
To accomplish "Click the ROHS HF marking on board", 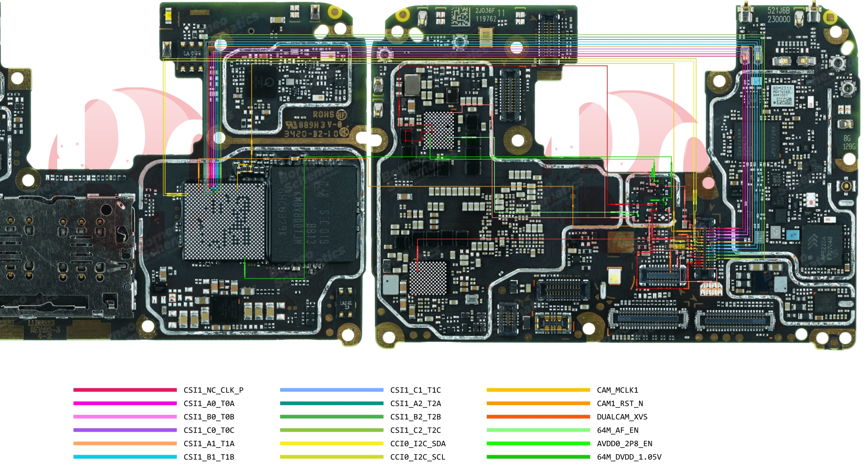I will (x=330, y=114).
